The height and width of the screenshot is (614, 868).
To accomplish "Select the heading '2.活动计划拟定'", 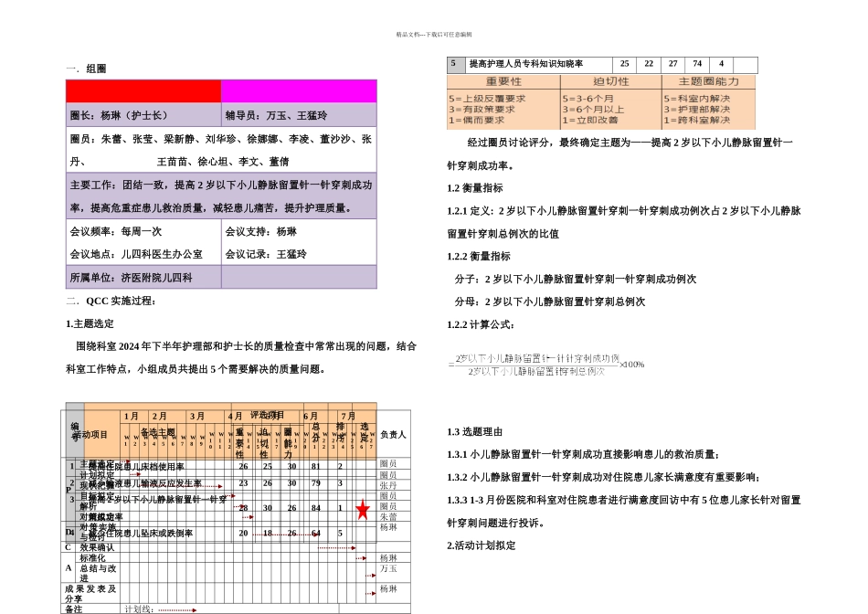I will [481, 545].
